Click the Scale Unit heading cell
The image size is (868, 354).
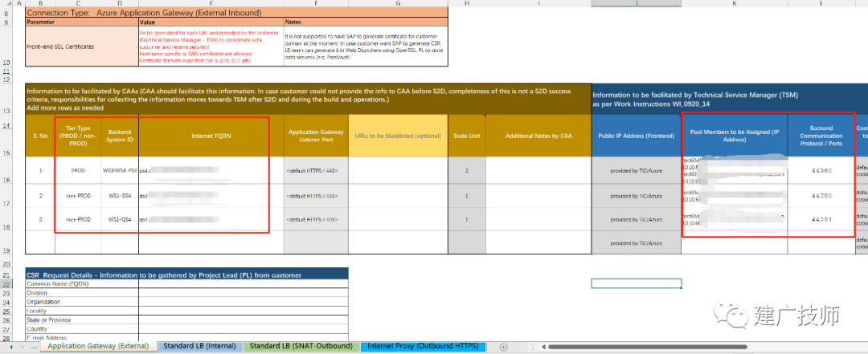coord(467,136)
